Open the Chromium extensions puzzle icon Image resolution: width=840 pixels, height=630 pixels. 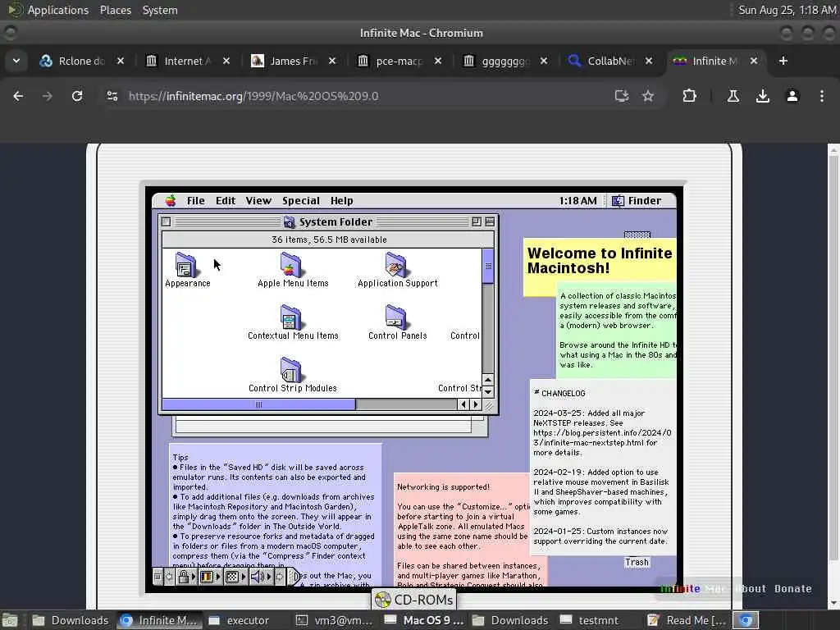[x=689, y=96]
